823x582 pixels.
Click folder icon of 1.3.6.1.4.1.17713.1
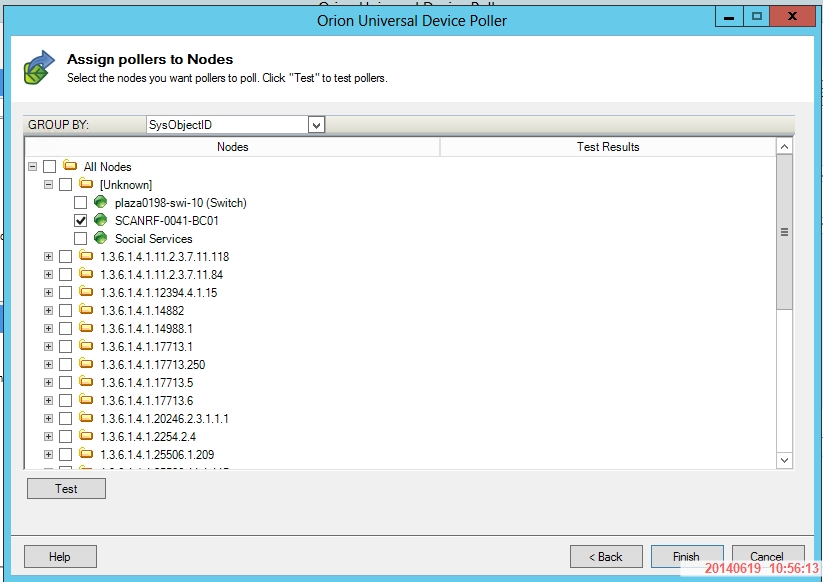coord(86,346)
